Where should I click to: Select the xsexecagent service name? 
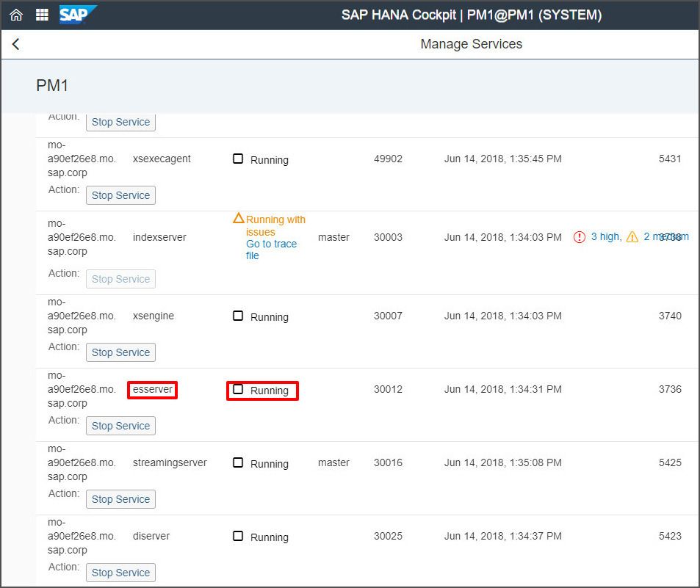point(162,159)
